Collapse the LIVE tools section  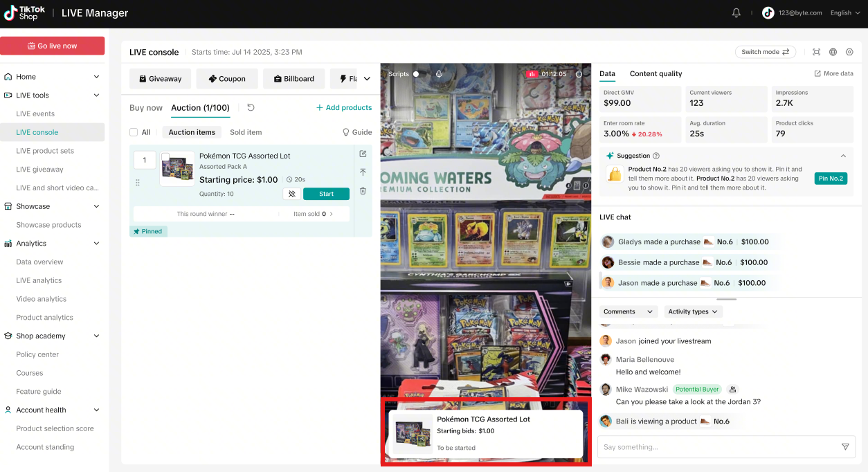pos(96,96)
